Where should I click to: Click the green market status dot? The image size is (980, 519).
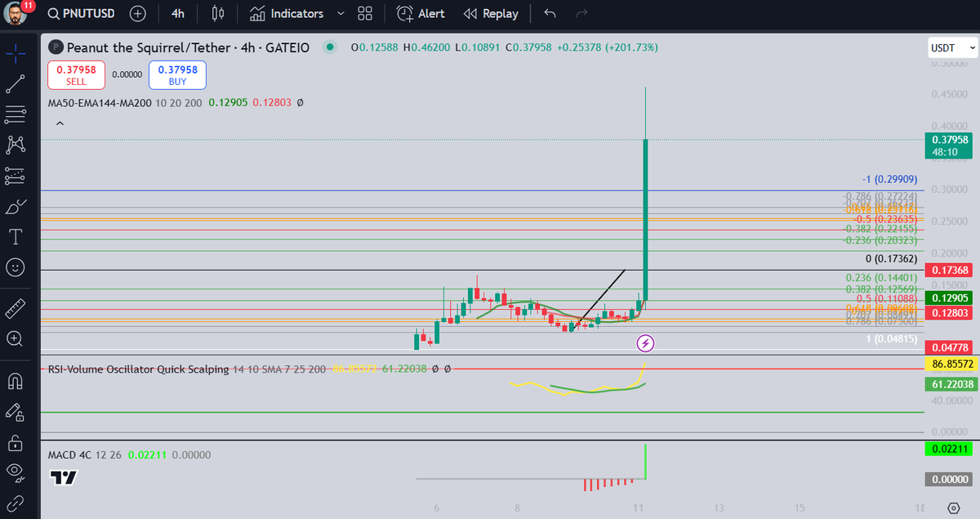click(330, 47)
